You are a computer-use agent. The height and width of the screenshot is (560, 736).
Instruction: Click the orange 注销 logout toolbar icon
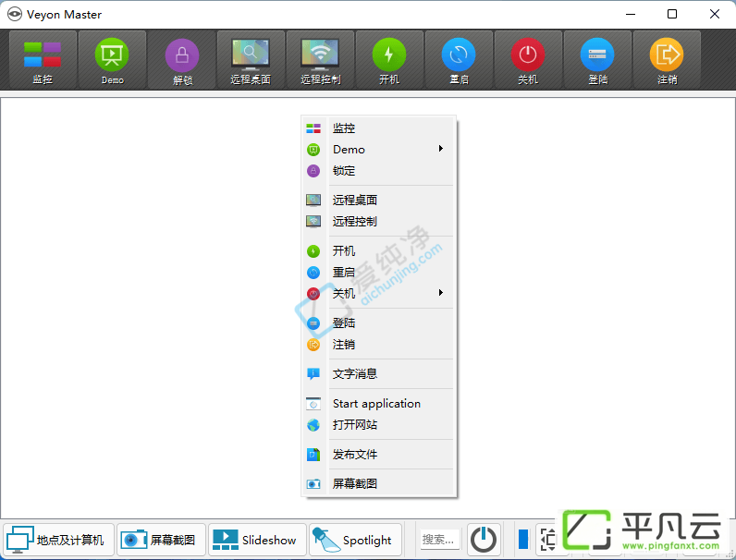click(x=667, y=60)
